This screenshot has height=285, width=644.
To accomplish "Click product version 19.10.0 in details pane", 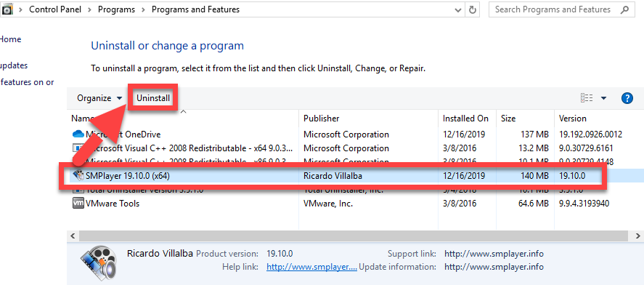I will [280, 253].
